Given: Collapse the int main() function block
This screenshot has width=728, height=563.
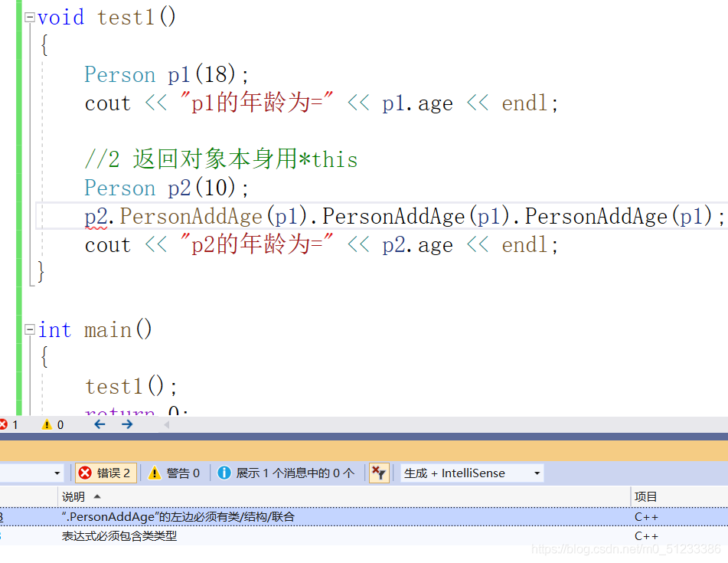Looking at the screenshot, I should click(x=29, y=330).
